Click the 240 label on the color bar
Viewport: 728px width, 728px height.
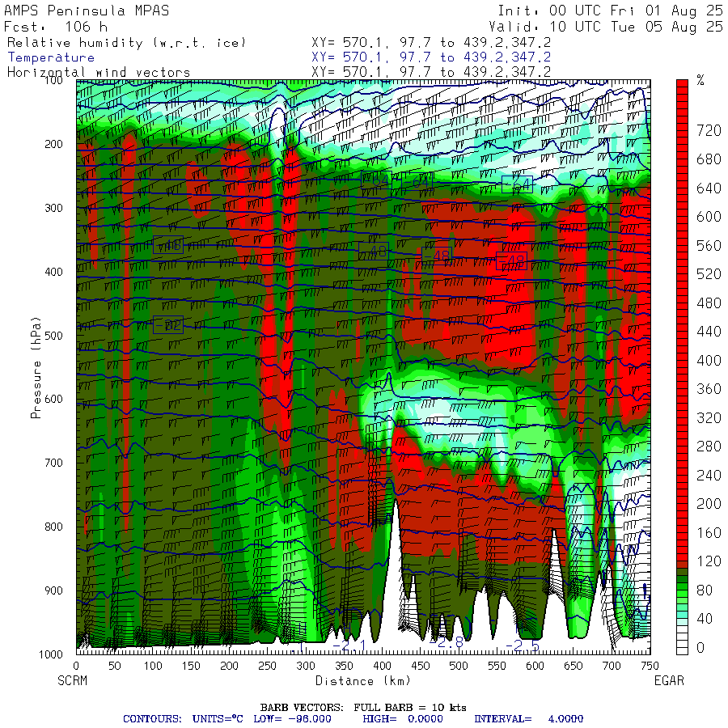[x=709, y=476]
